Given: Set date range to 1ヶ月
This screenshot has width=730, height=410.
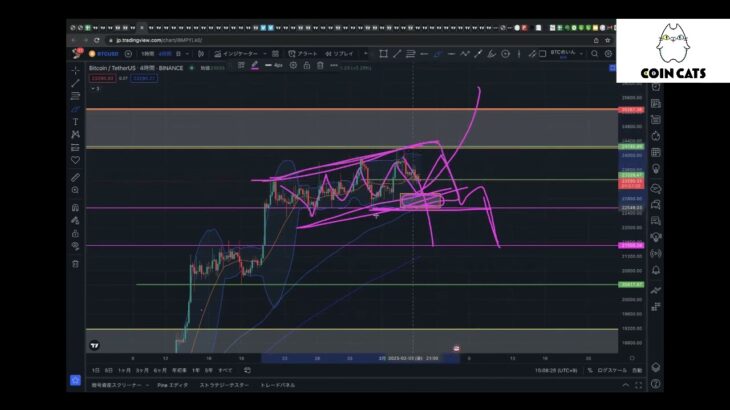Looking at the screenshot, I should (x=124, y=370).
